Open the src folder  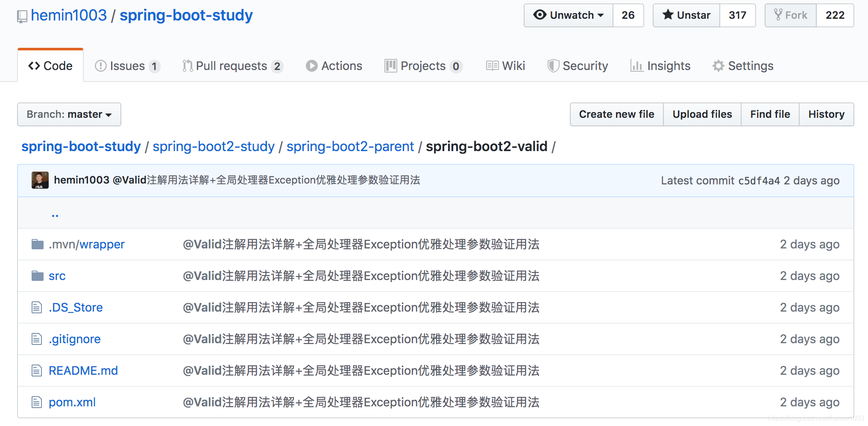click(57, 276)
